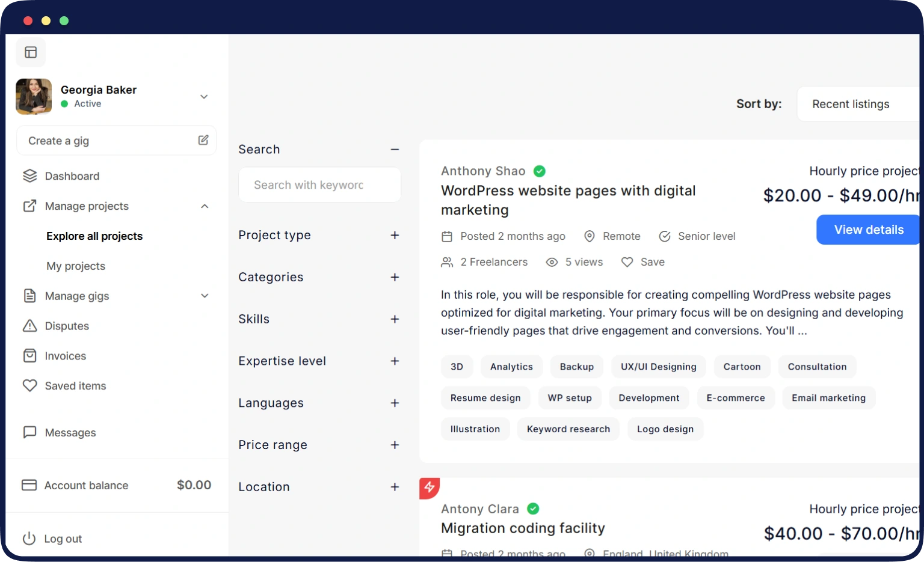Click the Keyword research tag
924x562 pixels.
(568, 429)
